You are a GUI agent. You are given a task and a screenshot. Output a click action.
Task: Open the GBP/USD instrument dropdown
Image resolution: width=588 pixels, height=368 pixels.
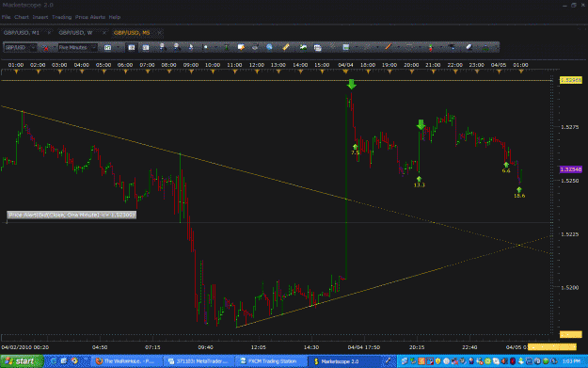pyautogui.click(x=21, y=48)
